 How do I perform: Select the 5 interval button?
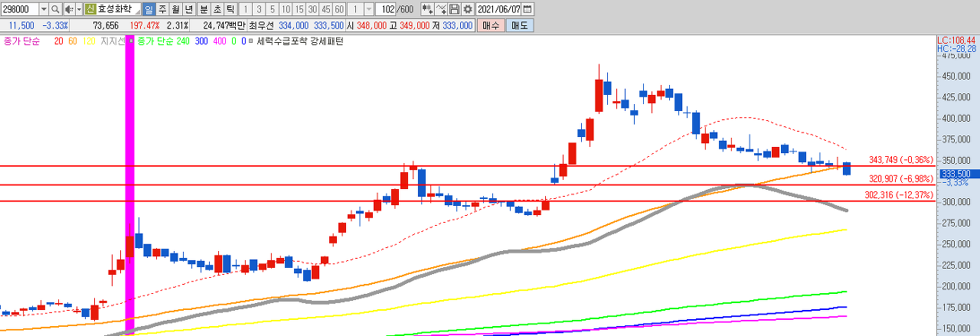click(273, 9)
